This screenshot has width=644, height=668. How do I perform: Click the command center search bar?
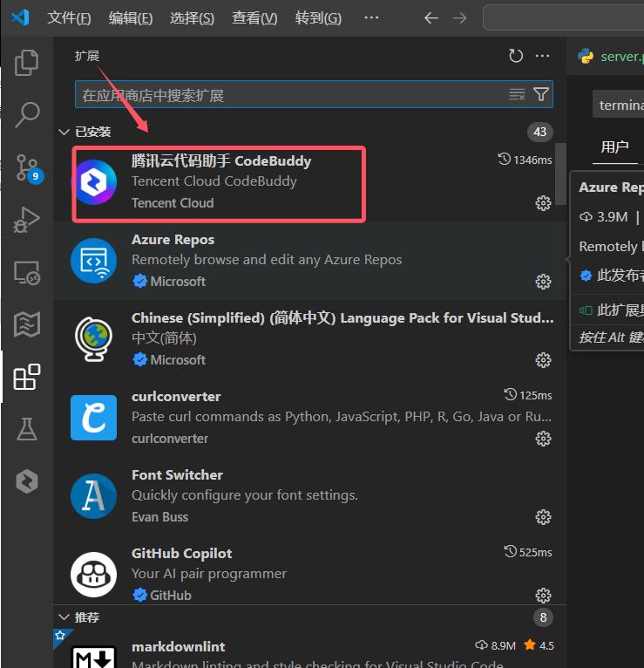pos(564,18)
